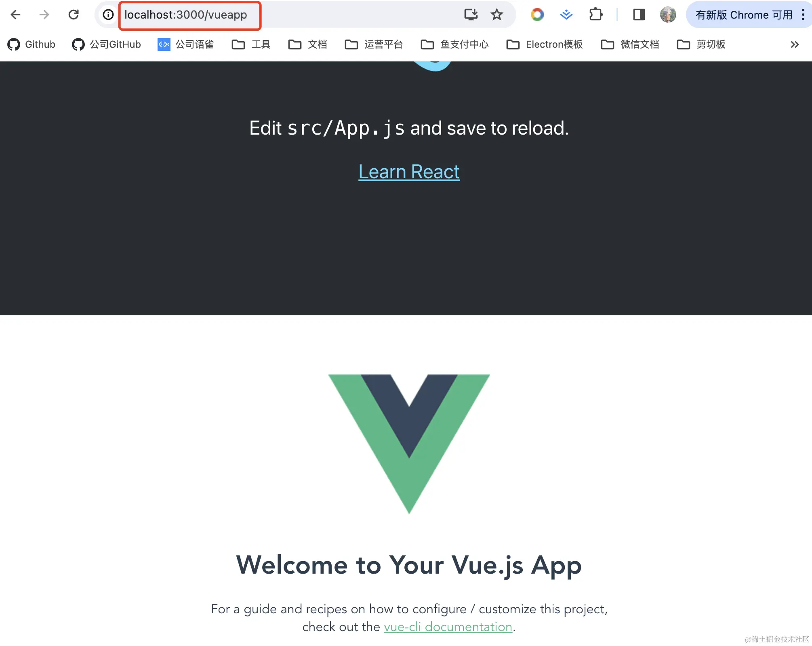
Task: Open the 工具 bookmark folder
Action: click(251, 44)
